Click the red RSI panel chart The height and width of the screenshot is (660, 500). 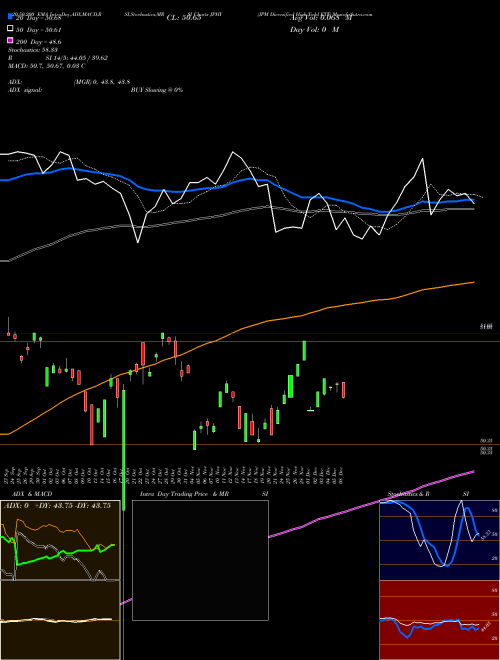click(x=439, y=620)
